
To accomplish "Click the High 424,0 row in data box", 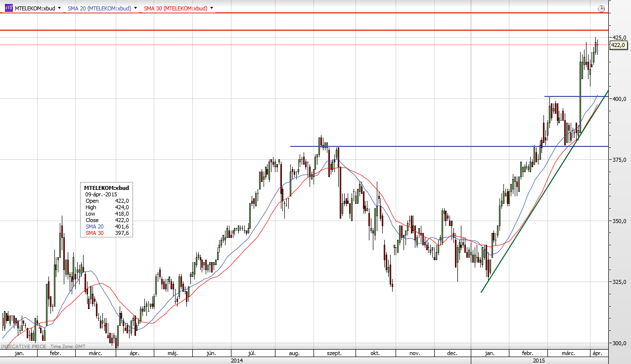I will (107, 207).
